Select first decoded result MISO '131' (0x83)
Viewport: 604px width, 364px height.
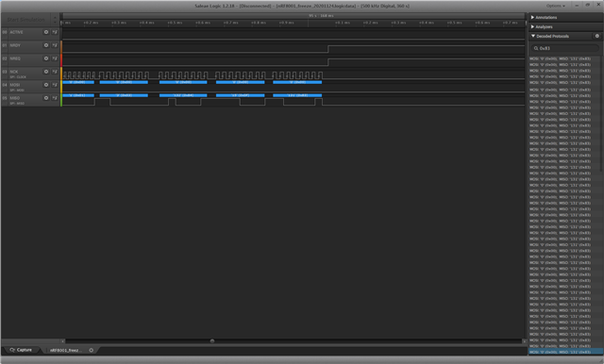point(560,58)
